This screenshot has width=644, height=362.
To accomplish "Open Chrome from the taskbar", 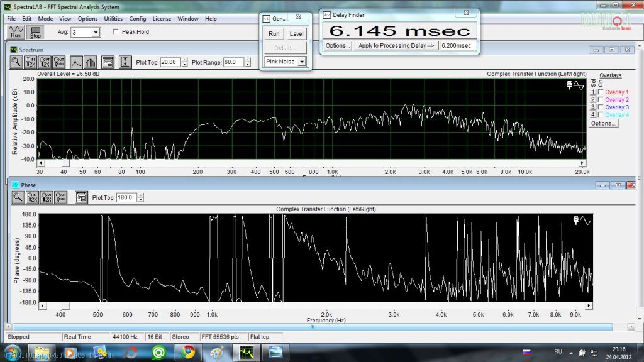I will click(189, 353).
